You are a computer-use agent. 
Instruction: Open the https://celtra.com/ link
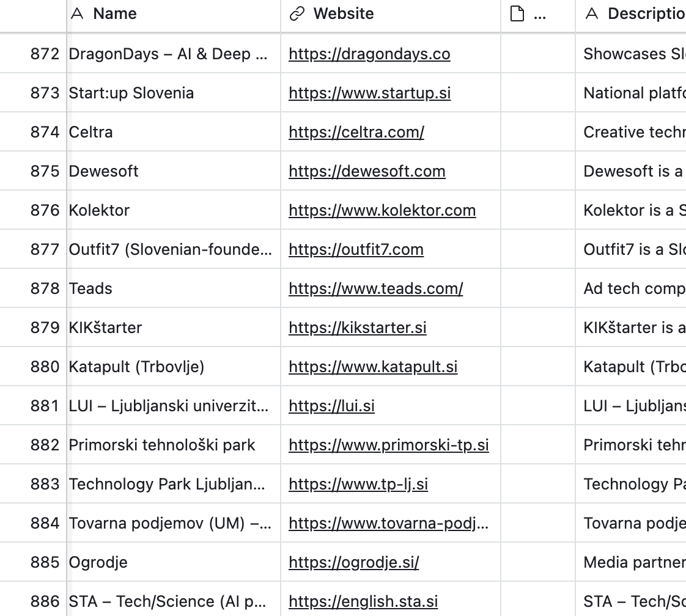pyautogui.click(x=356, y=132)
